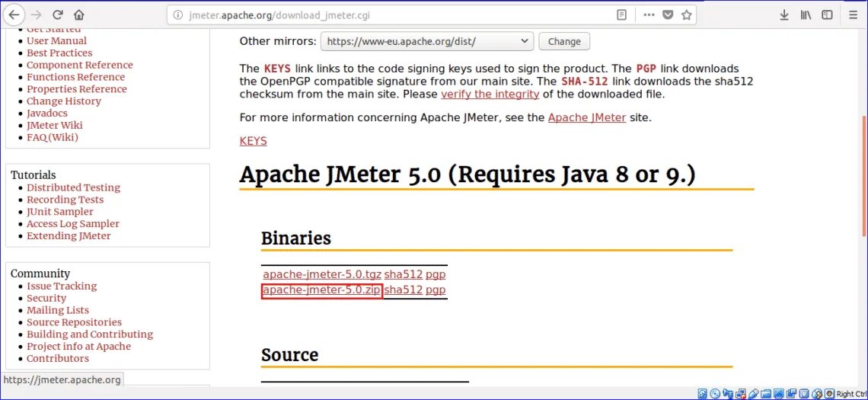Open FAQ (Wiki) link
Viewport: 868px width, 400px height.
53,137
